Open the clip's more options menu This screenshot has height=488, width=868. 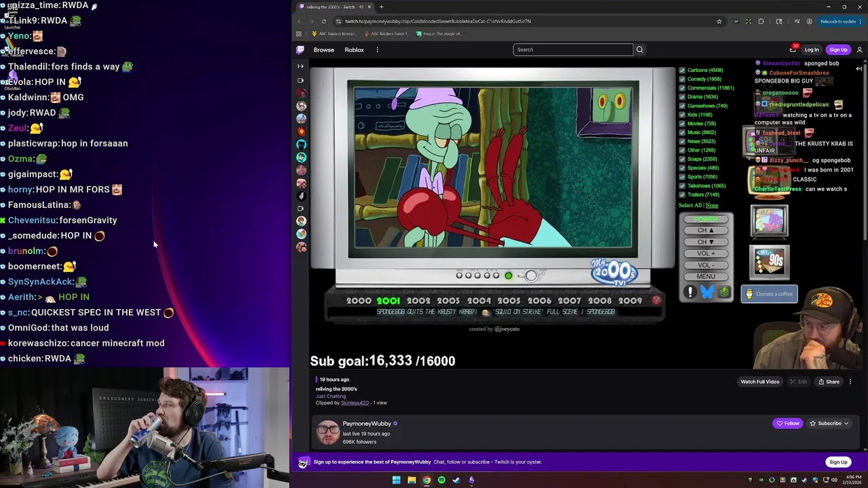click(x=850, y=382)
